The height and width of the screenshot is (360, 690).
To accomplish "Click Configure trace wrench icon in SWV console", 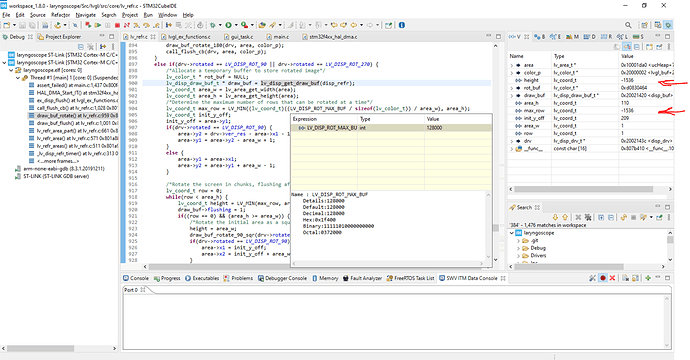I will 592,278.
